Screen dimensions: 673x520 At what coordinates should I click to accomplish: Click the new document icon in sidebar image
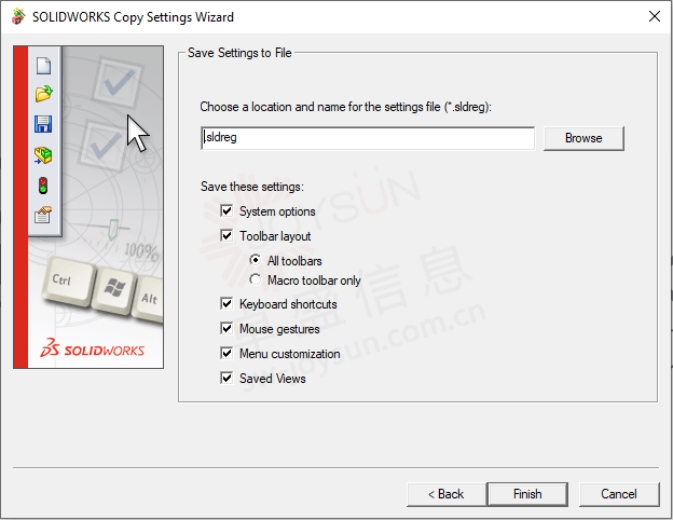pos(44,66)
